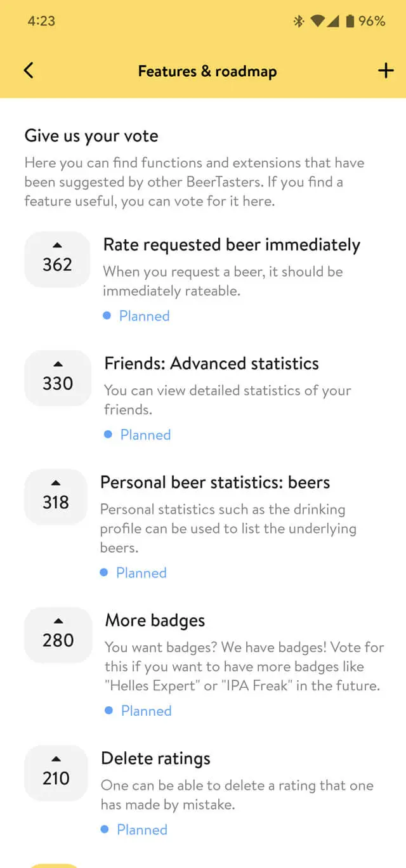Open the More badges suggestion

click(155, 620)
